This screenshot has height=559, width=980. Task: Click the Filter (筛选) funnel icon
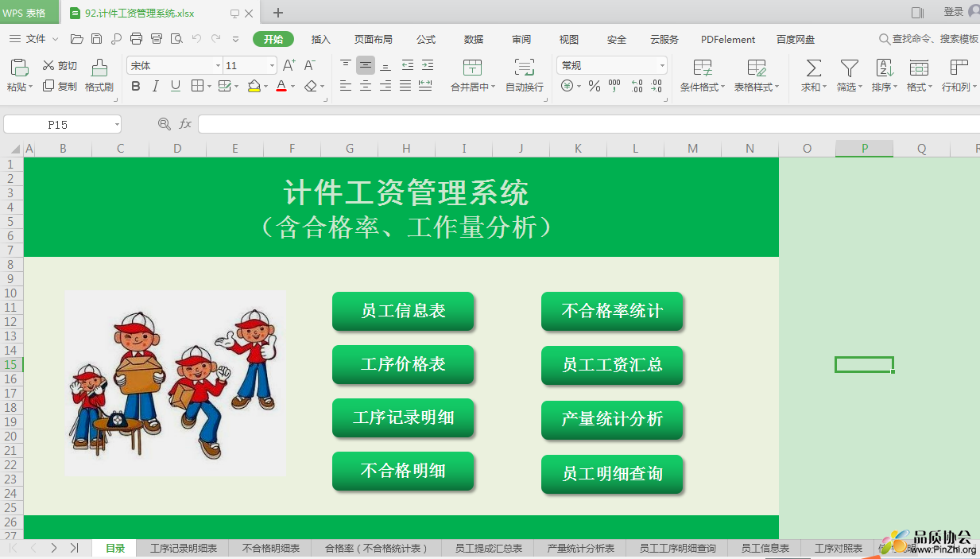[x=849, y=68]
